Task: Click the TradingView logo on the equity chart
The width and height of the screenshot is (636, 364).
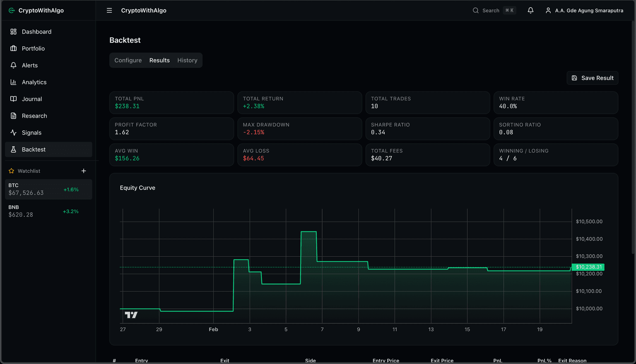Action: [131, 315]
